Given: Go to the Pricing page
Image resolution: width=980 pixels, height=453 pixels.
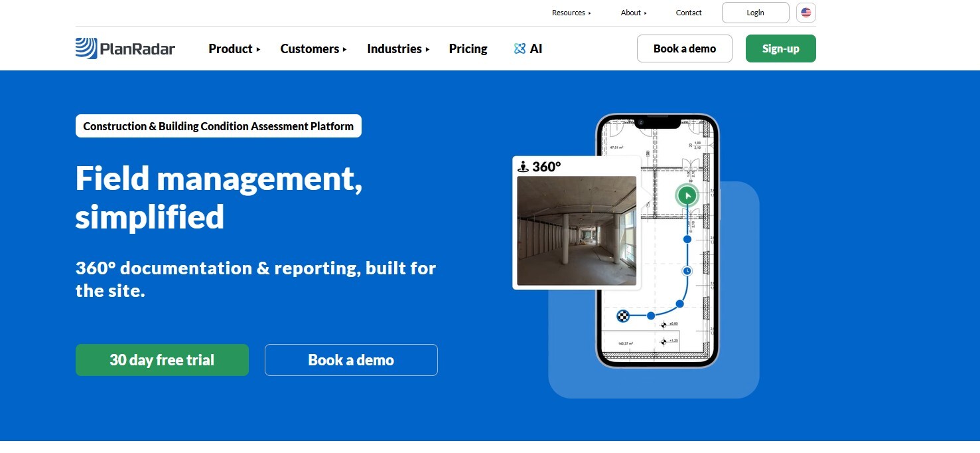Looking at the screenshot, I should point(468,48).
